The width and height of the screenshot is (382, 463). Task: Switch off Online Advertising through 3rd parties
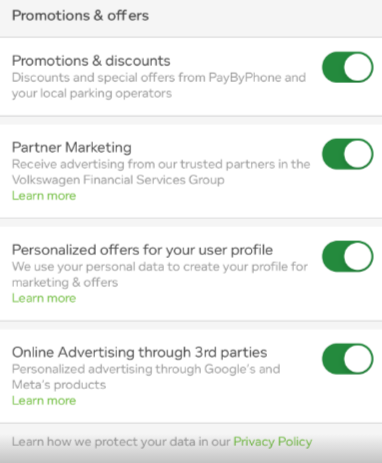[x=347, y=359]
